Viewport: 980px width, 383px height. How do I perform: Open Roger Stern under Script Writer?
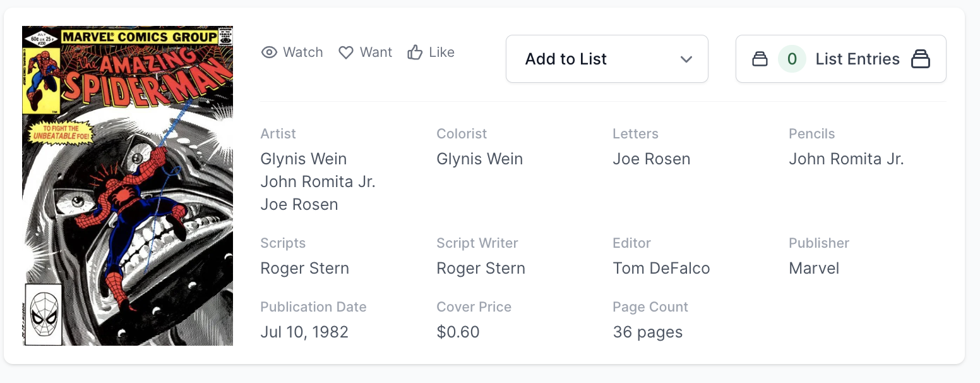click(481, 269)
